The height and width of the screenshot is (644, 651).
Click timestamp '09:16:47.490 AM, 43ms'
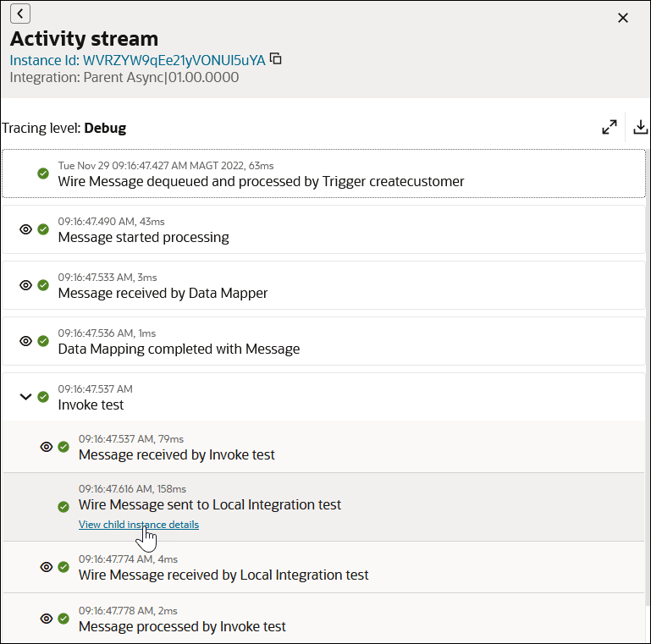[x=111, y=222]
